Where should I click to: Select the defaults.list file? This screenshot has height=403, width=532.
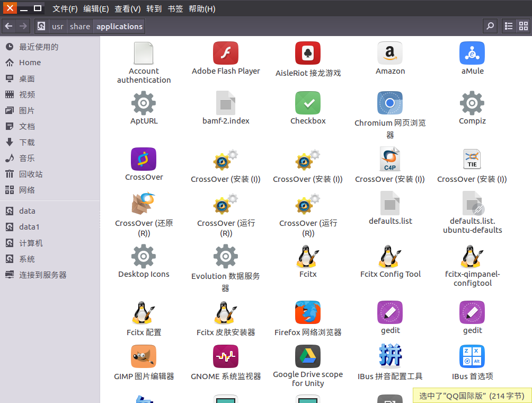point(390,203)
